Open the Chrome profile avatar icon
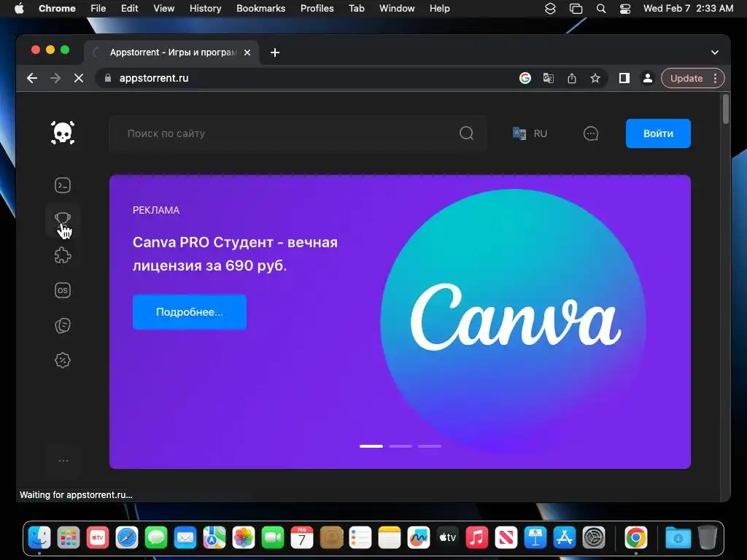 point(648,78)
